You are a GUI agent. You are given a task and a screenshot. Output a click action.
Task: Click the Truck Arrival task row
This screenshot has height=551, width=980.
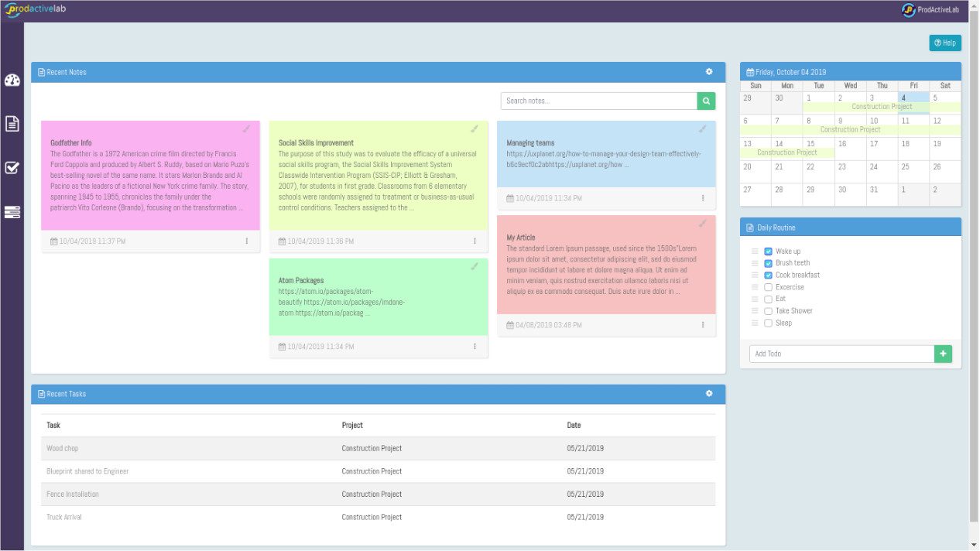point(379,517)
